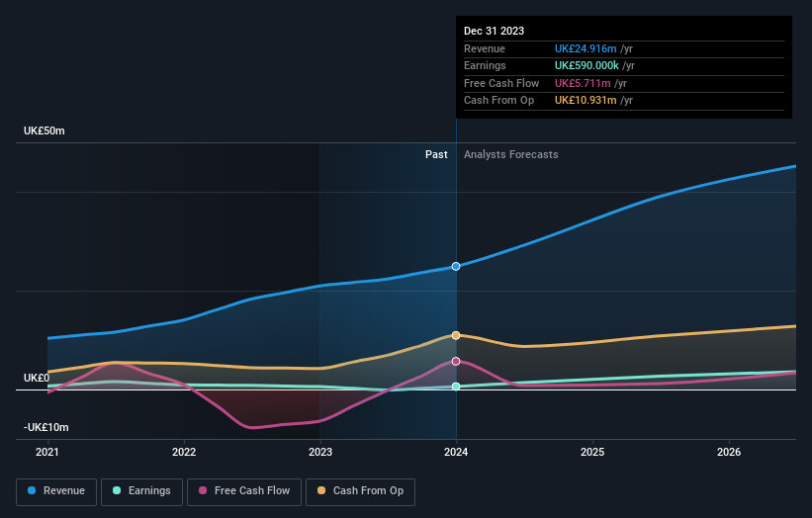
Task: Click the blue Revenue data point marker
Action: pos(456,267)
